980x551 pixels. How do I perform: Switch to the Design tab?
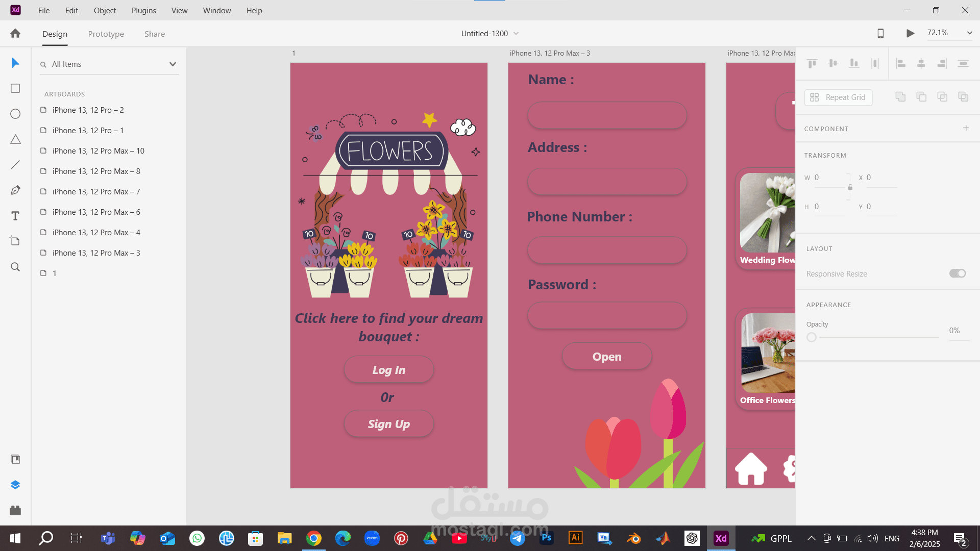coord(55,34)
